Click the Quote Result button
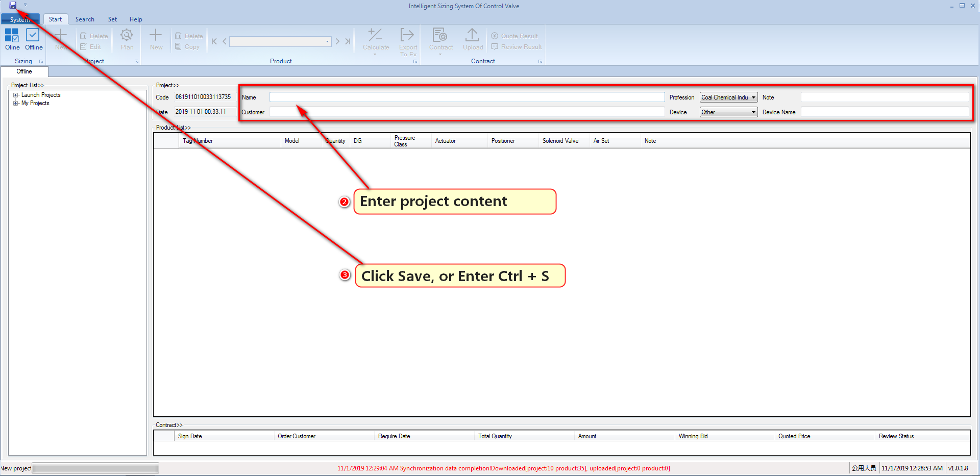980x476 pixels. [x=515, y=36]
